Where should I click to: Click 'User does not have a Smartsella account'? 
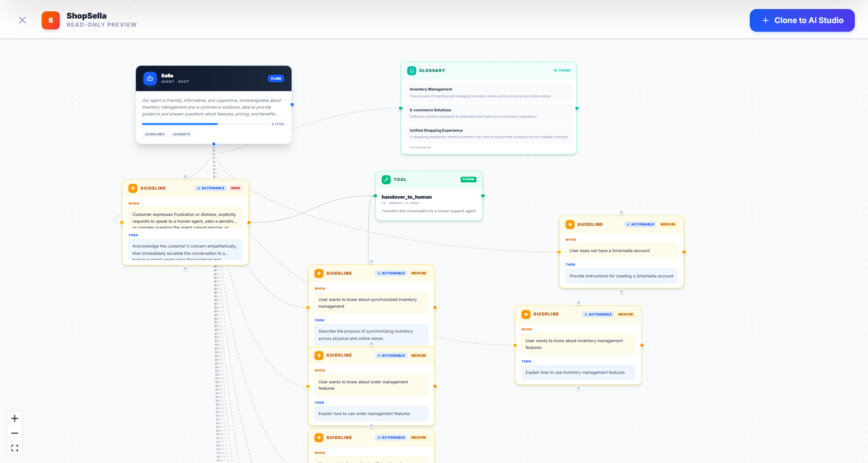[x=621, y=251]
